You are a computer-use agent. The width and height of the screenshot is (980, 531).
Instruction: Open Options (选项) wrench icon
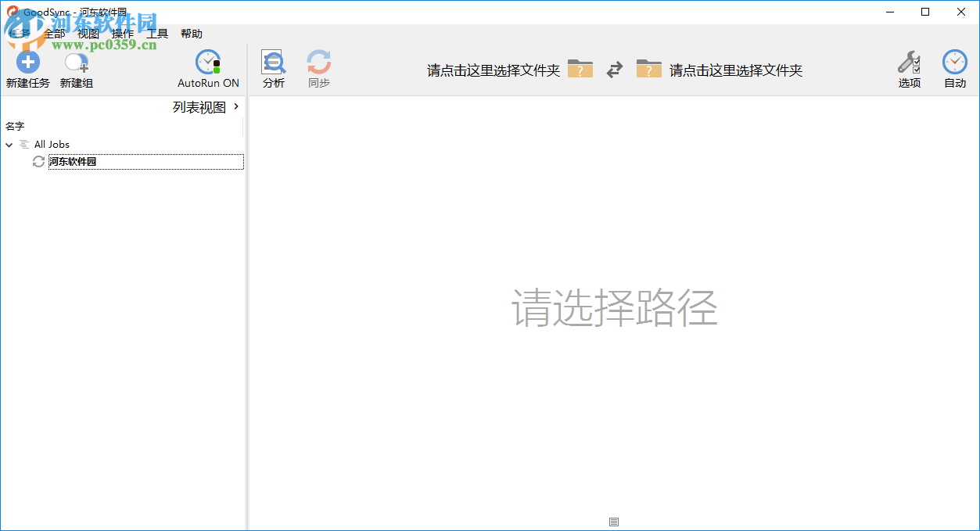tap(909, 63)
